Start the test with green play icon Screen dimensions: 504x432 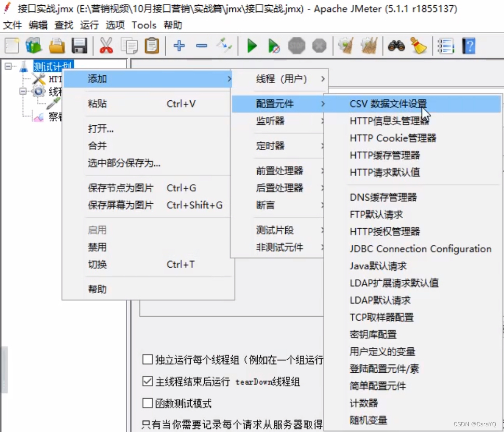[251, 46]
